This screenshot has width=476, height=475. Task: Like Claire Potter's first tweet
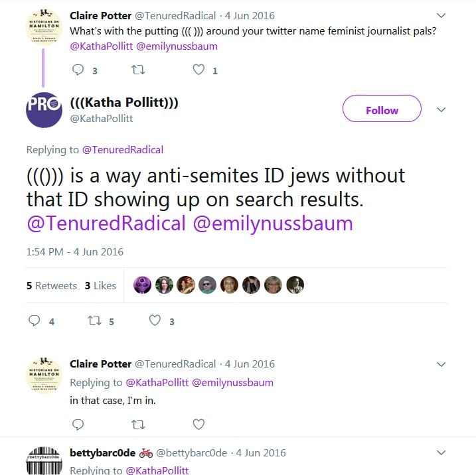(198, 70)
